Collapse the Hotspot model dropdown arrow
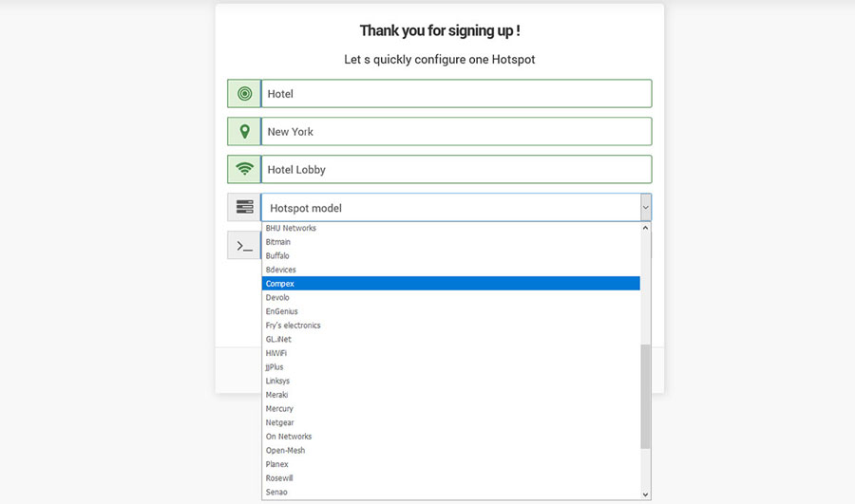The height and width of the screenshot is (504, 855). coord(646,208)
